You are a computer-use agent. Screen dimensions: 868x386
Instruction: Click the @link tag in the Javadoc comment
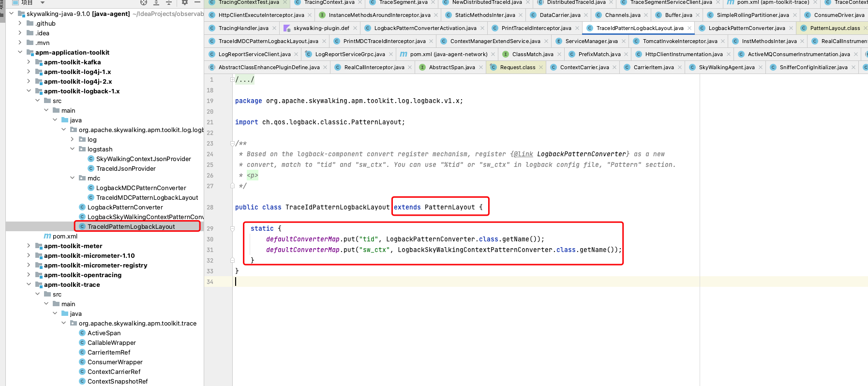[x=523, y=154]
